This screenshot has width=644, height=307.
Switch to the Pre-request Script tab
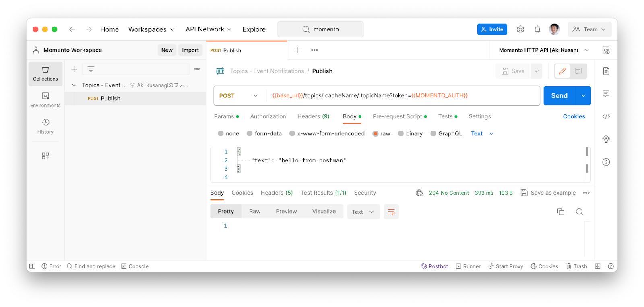pyautogui.click(x=400, y=116)
